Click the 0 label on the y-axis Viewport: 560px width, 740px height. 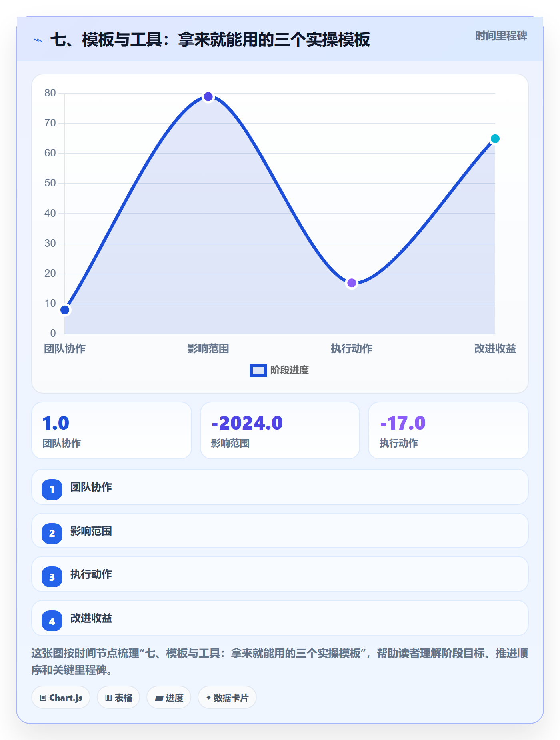[53, 334]
